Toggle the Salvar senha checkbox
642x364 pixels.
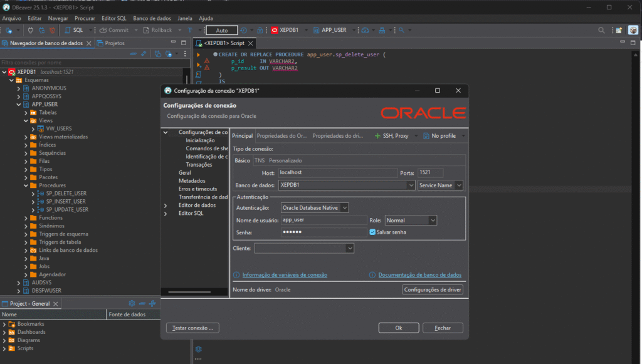372,232
